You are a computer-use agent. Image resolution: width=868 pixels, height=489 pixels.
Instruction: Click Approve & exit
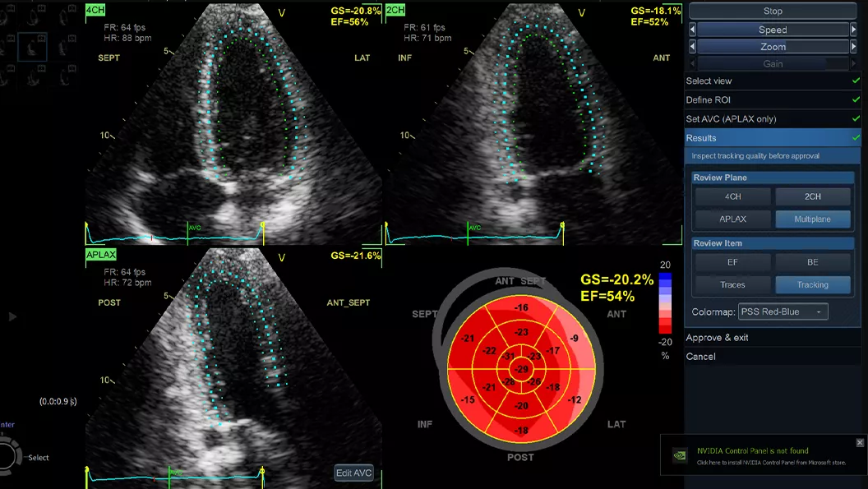[x=717, y=338]
